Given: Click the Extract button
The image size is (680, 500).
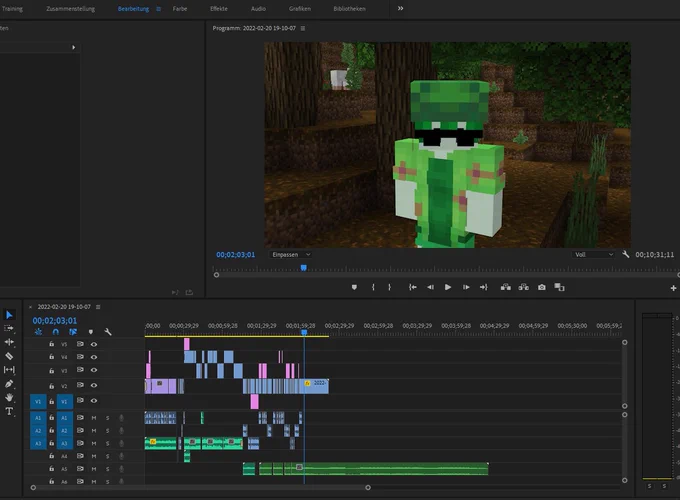Looking at the screenshot, I should point(523,287).
